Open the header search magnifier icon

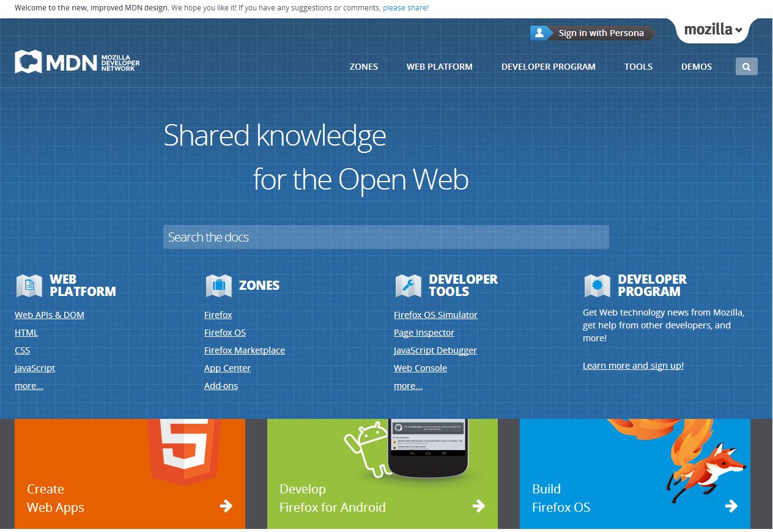point(746,67)
